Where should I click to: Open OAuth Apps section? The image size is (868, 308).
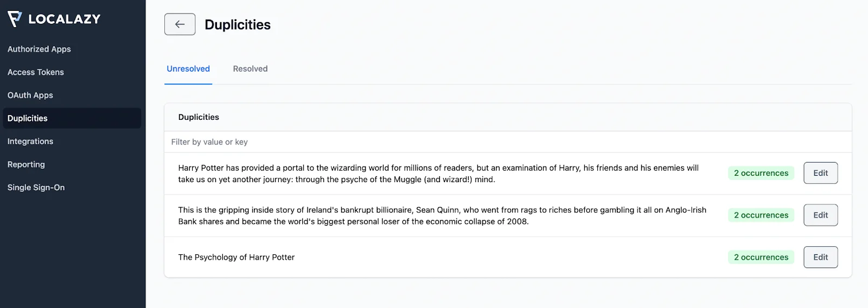coord(30,95)
